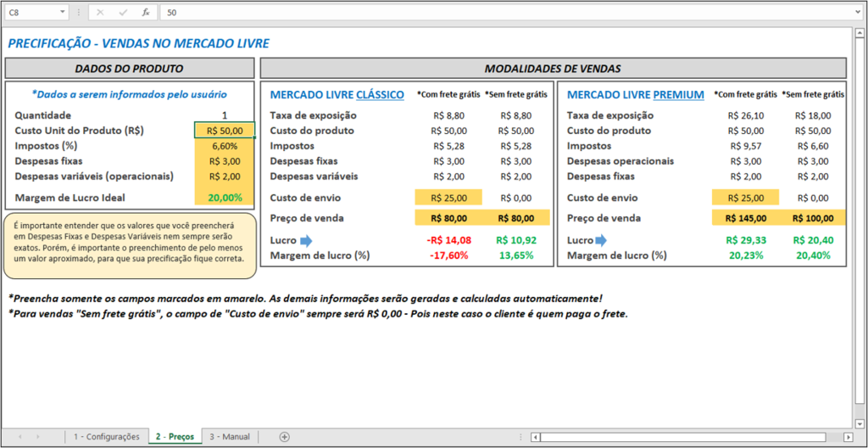The image size is (868, 448).
Task: Select the Quantidade value 1 cell
Action: pyautogui.click(x=225, y=115)
